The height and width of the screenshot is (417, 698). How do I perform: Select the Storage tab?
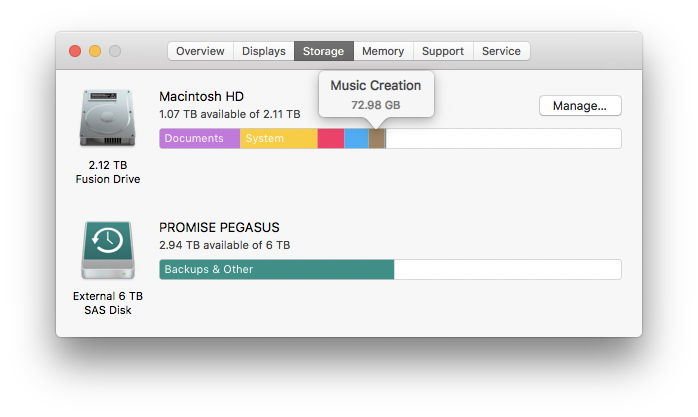coord(323,51)
